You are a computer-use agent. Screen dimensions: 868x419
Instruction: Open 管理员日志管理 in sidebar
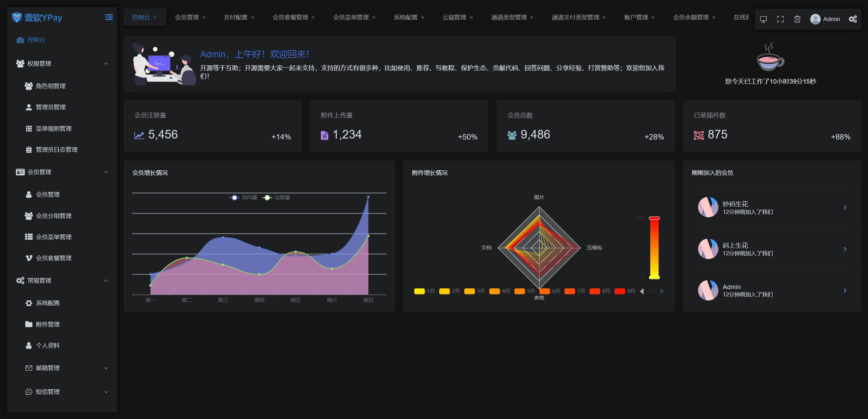[x=56, y=150]
